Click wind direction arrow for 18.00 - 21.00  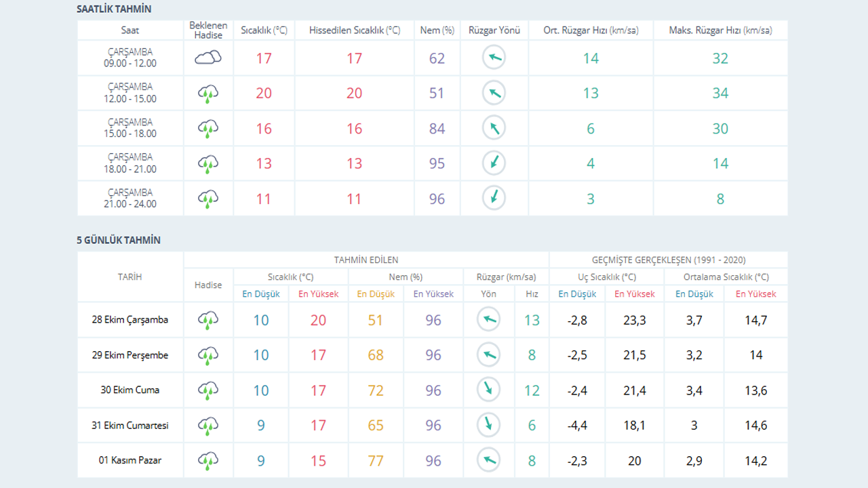pos(494,163)
